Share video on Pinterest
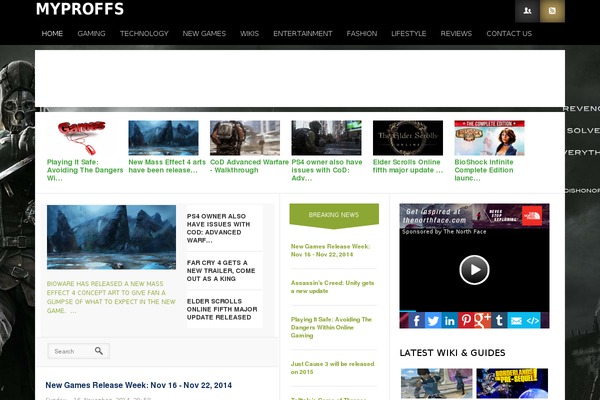 pyautogui.click(x=466, y=320)
